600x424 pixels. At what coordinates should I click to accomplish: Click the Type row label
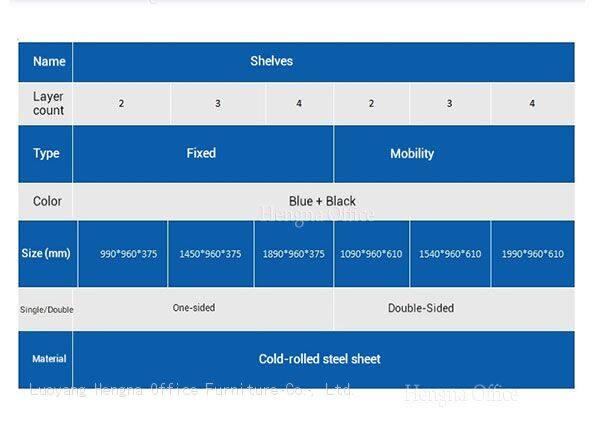[x=47, y=153]
